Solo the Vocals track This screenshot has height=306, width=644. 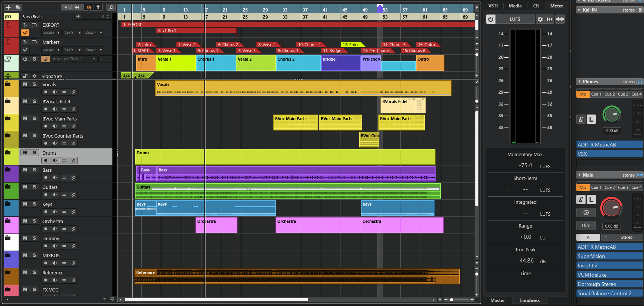34,84
